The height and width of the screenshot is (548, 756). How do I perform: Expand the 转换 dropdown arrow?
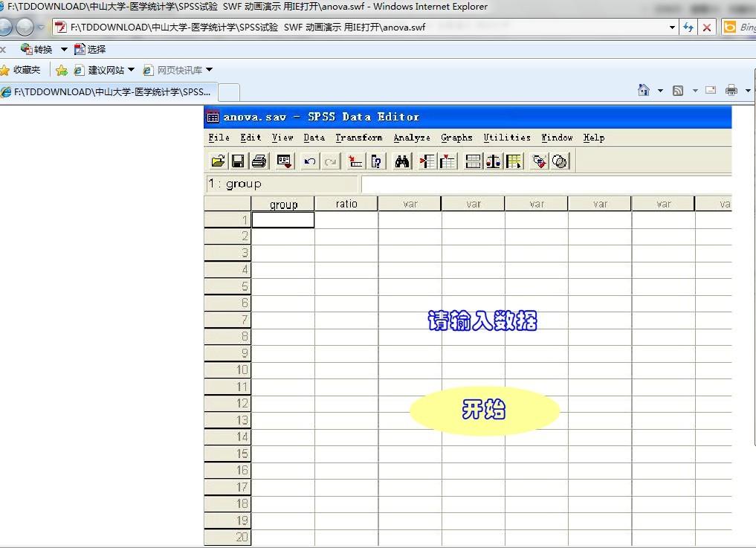coord(64,49)
